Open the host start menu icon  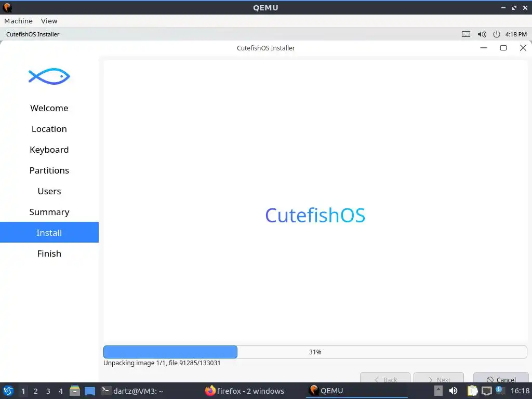pos(8,391)
